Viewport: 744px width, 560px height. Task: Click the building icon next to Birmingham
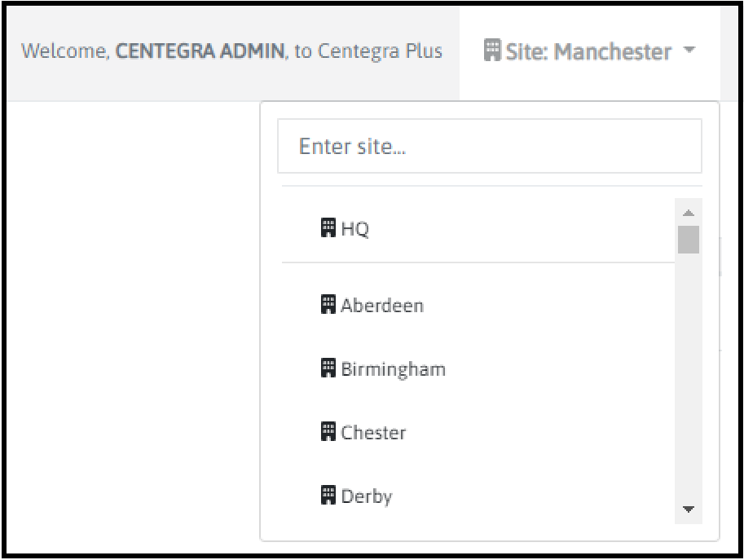coord(328,368)
